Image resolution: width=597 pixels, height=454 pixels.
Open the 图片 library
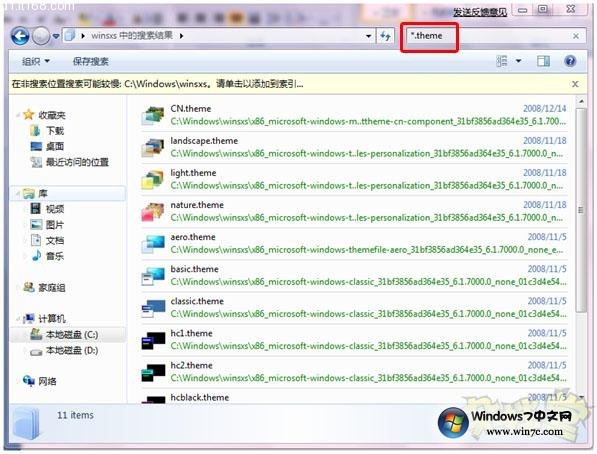coord(55,225)
